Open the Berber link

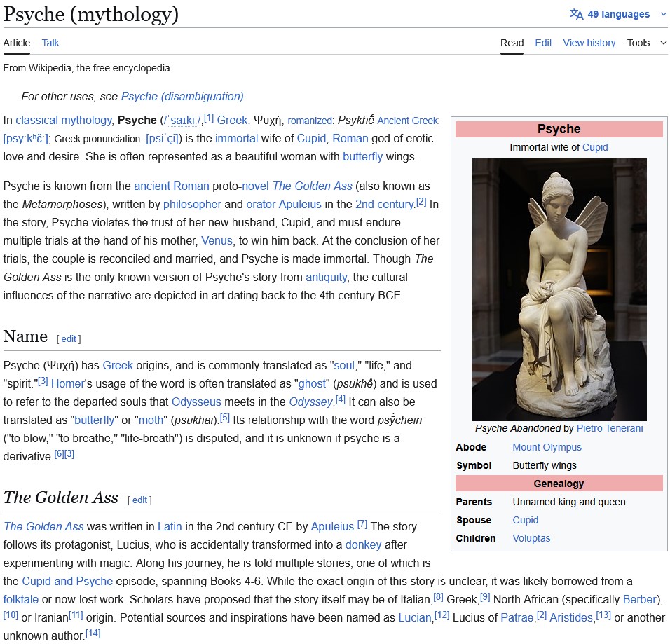coord(639,600)
